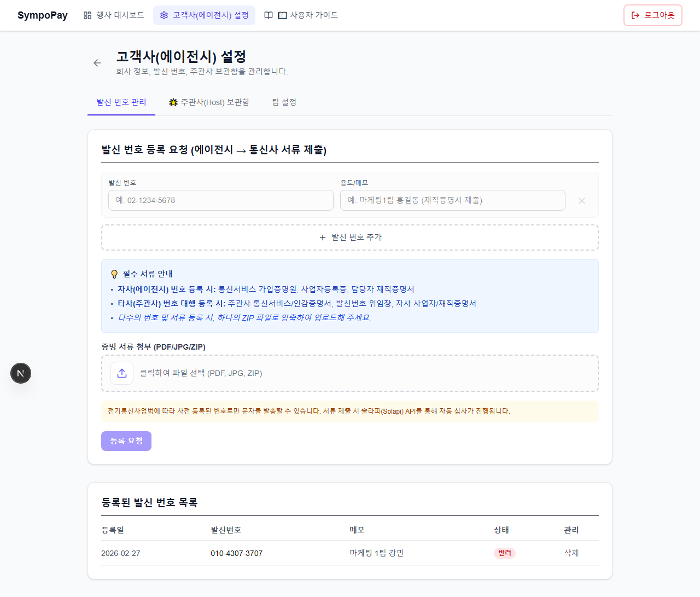
Task: Switch to the 팀 설정 tab
Action: click(x=284, y=102)
